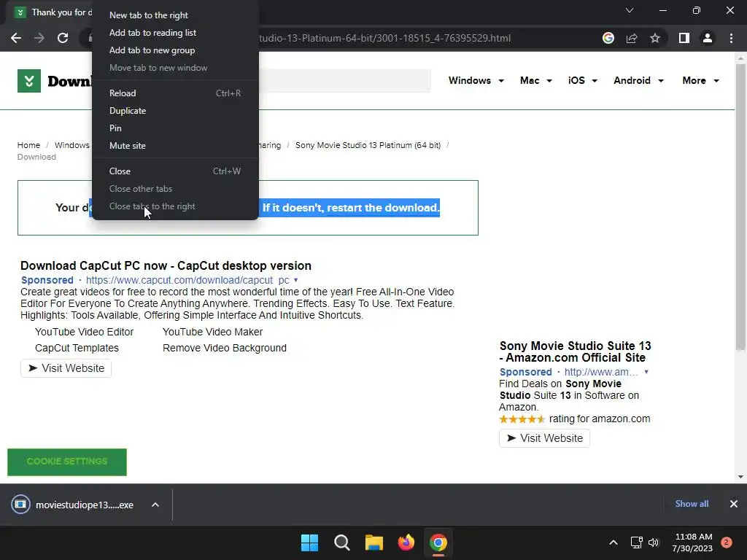Click Show all downloads
The width and height of the screenshot is (747, 560).
tap(692, 504)
